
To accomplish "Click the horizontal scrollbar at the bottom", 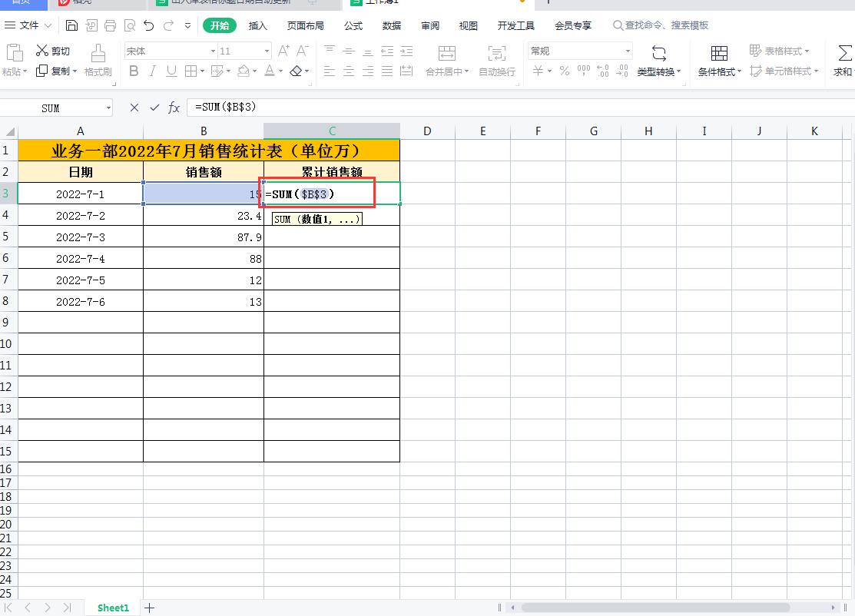I will (655, 608).
